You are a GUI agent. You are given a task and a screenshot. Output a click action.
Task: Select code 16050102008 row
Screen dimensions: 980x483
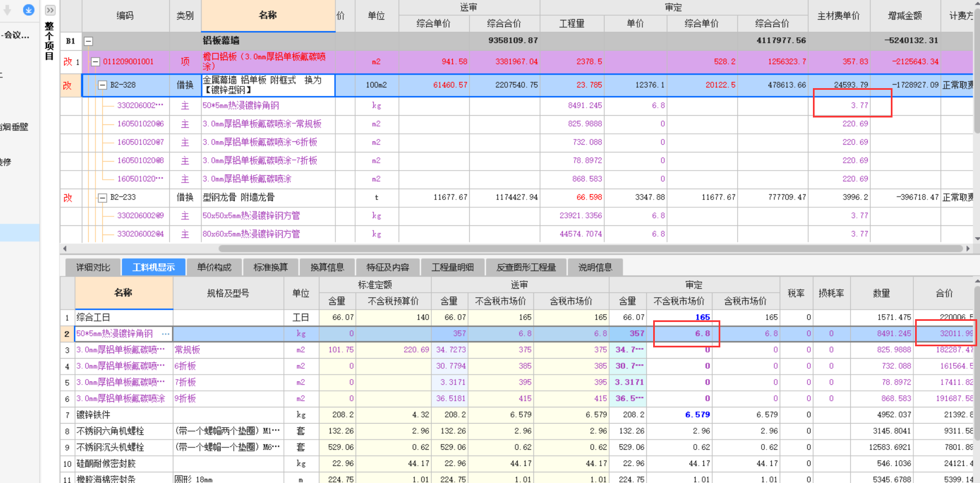[141, 160]
